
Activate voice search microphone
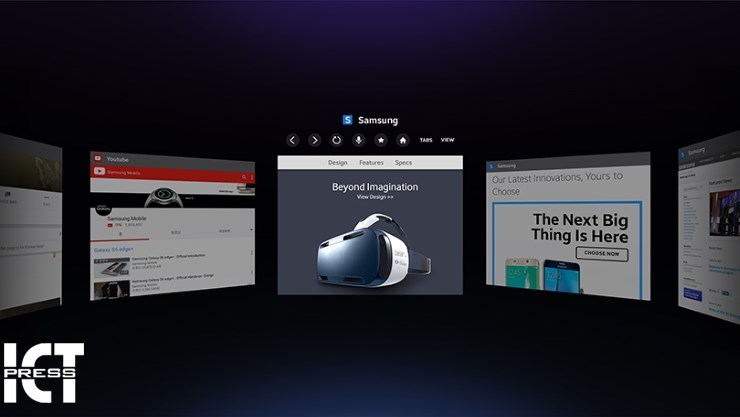point(358,140)
